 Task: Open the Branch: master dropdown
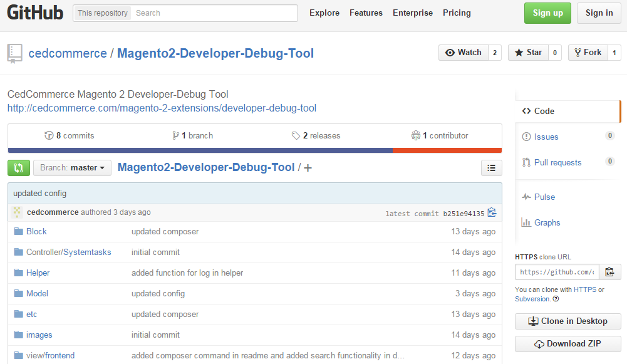point(73,168)
